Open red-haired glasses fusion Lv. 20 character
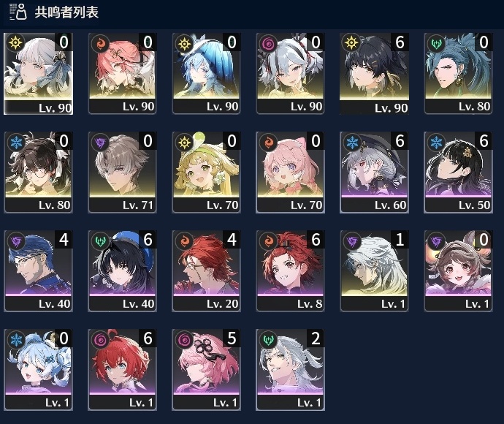The image size is (504, 424). coord(206,271)
